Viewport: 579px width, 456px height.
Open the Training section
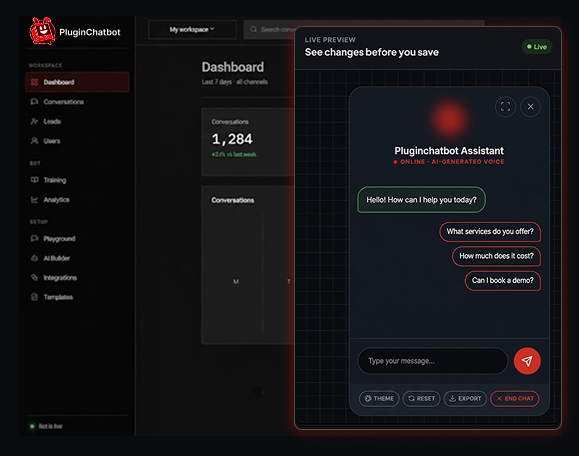coord(77,180)
